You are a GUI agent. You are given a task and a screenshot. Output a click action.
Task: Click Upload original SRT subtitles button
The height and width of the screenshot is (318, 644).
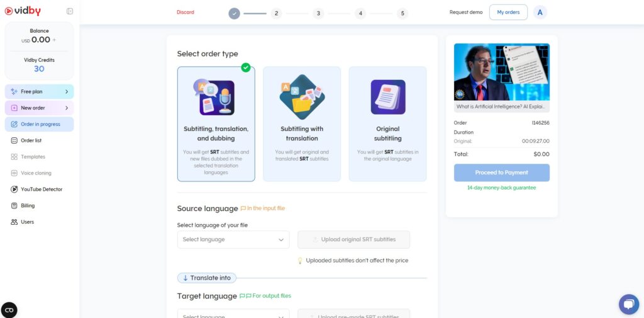coord(353,239)
